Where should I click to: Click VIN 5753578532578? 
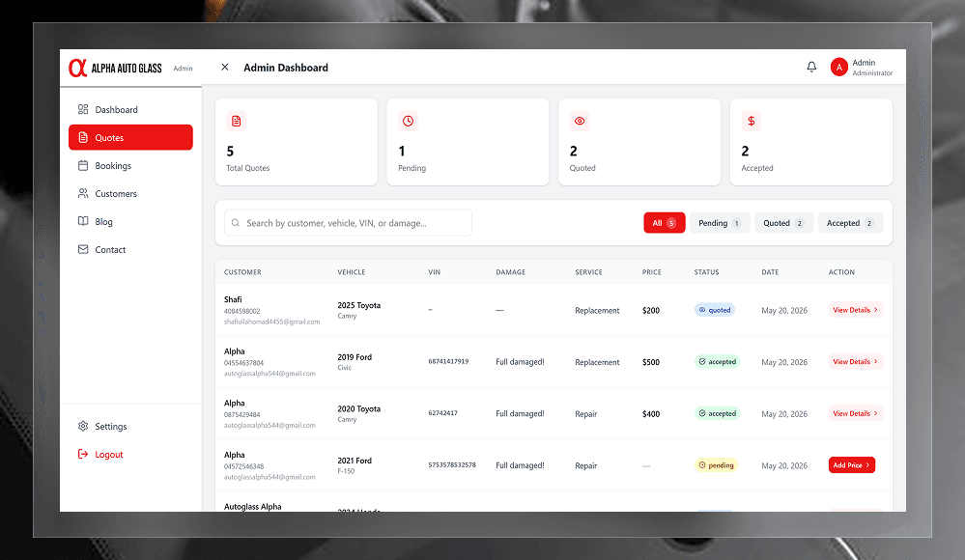click(452, 464)
